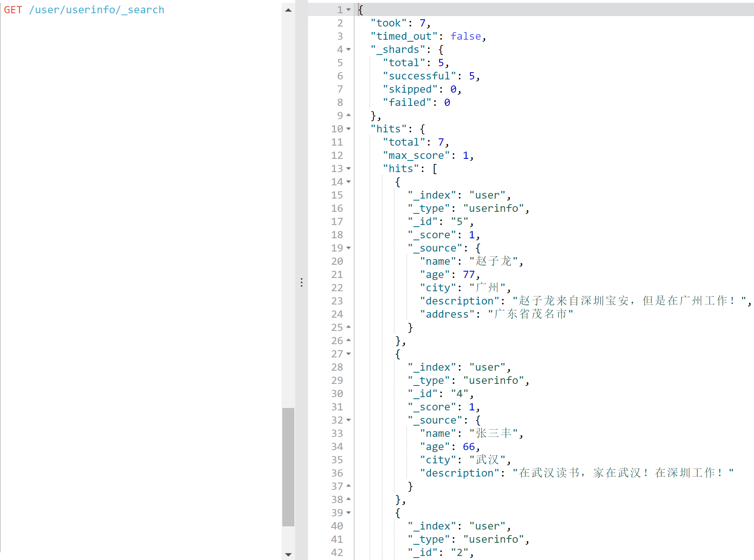Click the fold end marker at line 37
Image resolution: width=754 pixels, height=560 pixels.
pos(349,486)
